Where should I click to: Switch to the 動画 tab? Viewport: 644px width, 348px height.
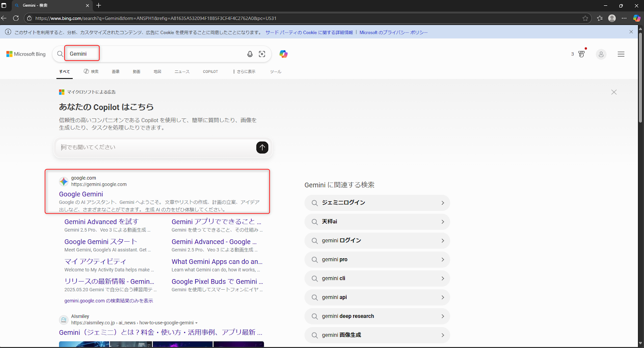point(136,72)
